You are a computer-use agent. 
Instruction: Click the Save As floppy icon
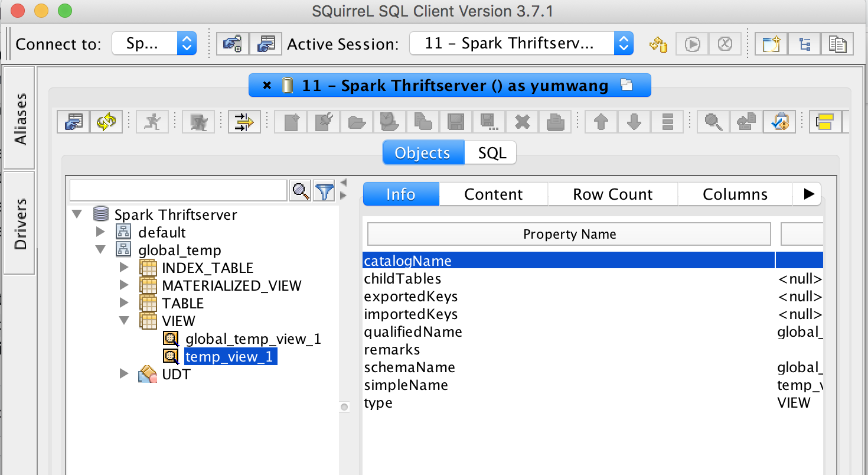click(490, 122)
